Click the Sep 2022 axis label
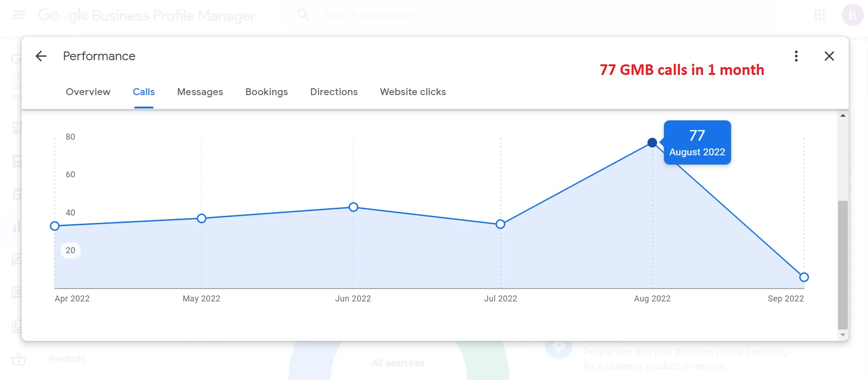The height and width of the screenshot is (380, 868). coord(786,299)
